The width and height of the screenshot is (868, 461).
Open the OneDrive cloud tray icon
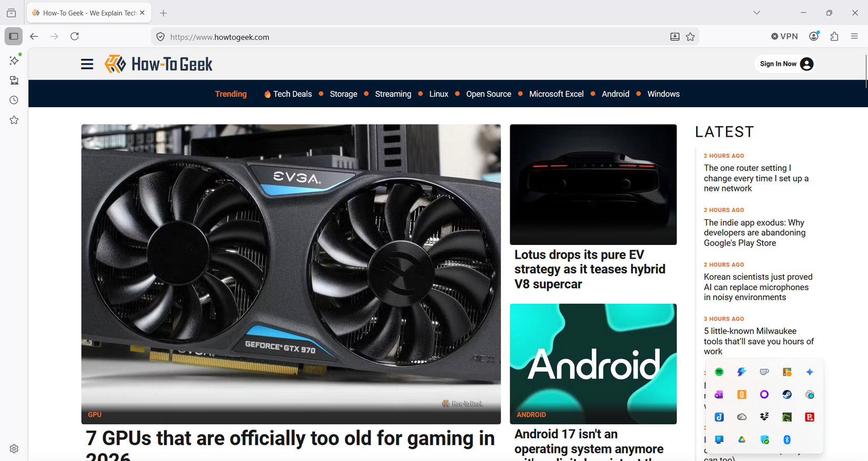click(x=742, y=417)
